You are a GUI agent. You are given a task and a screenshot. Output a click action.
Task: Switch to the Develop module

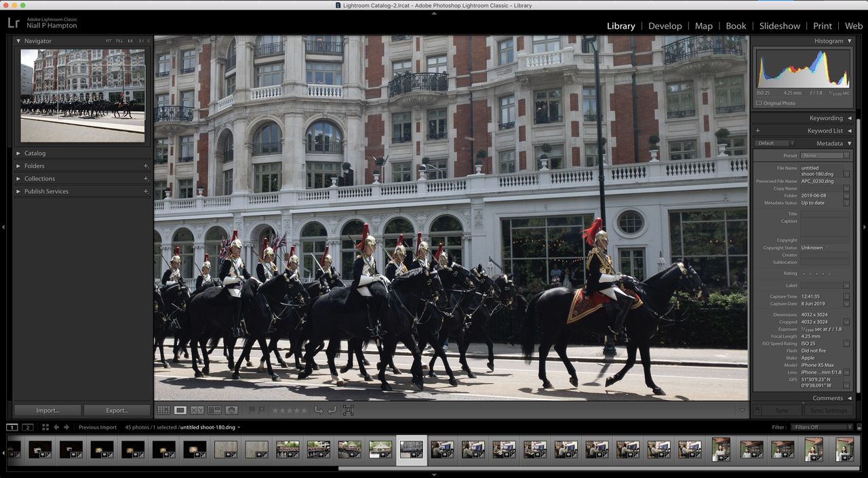(665, 26)
